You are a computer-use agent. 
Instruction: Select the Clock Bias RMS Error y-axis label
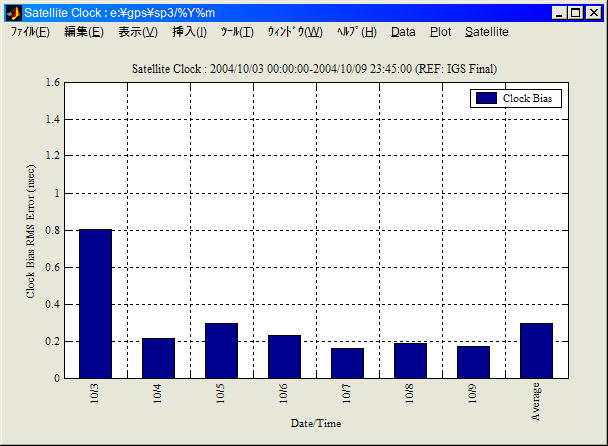pos(31,231)
